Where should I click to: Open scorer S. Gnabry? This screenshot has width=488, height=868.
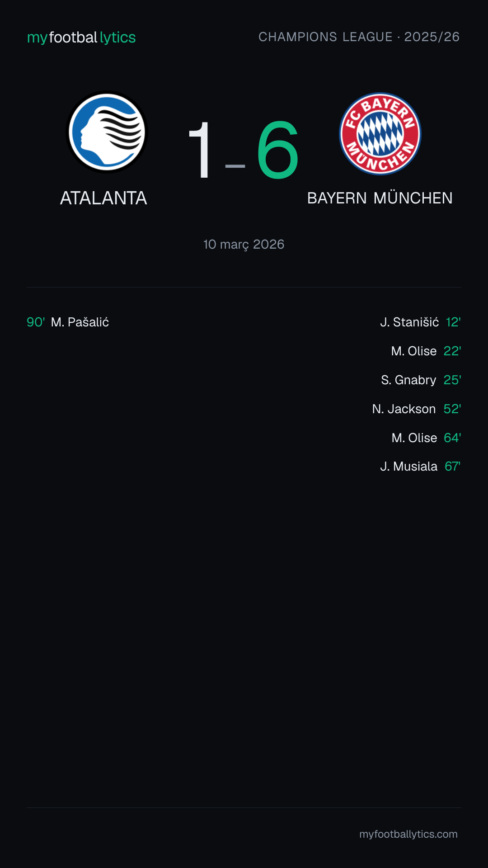408,380
